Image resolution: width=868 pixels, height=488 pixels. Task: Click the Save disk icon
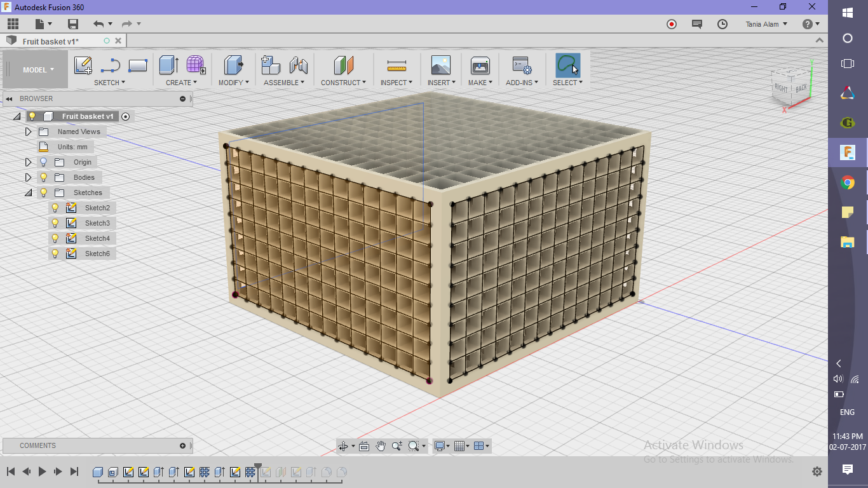[x=73, y=24]
